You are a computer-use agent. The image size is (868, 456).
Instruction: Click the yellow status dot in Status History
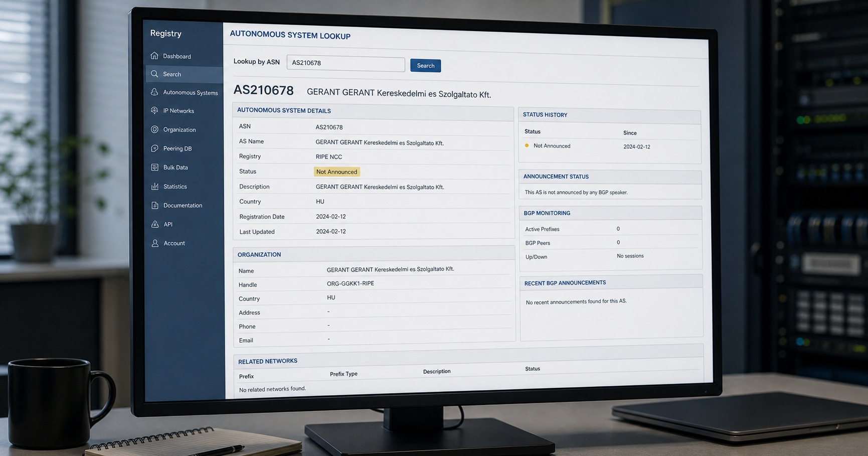[527, 145]
